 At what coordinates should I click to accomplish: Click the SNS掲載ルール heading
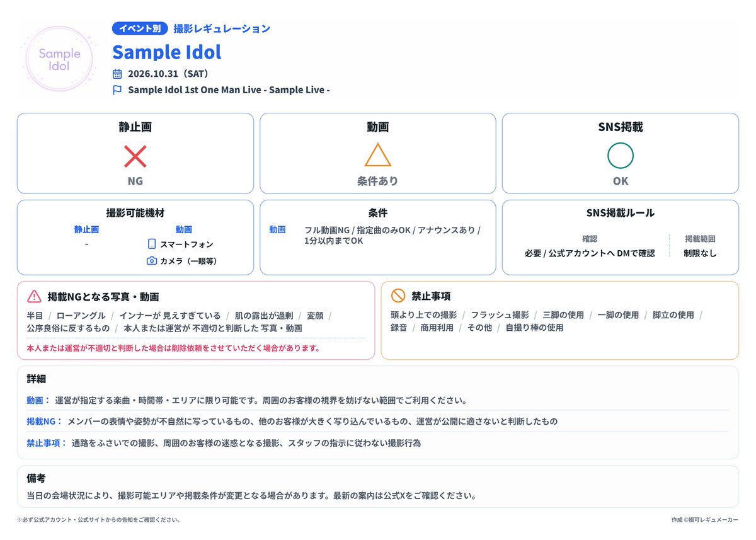click(x=621, y=213)
